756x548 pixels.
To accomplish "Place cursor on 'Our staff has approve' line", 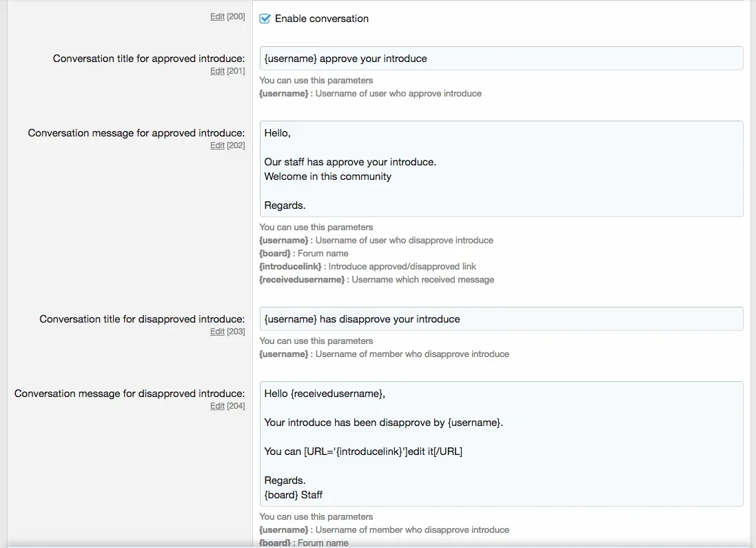I will pos(350,162).
